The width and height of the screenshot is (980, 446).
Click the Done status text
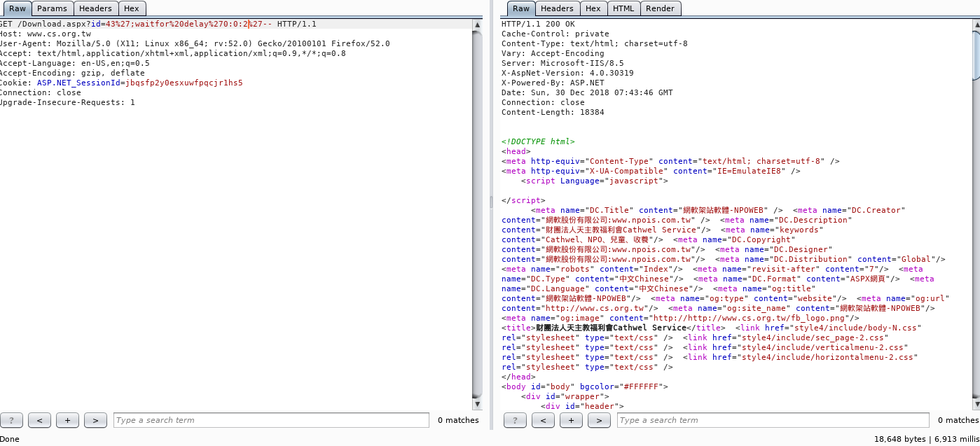click(x=11, y=439)
